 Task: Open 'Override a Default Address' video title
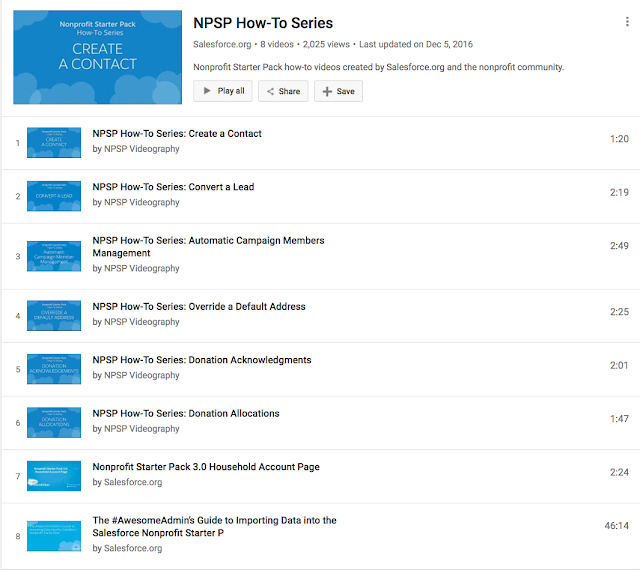pos(199,307)
